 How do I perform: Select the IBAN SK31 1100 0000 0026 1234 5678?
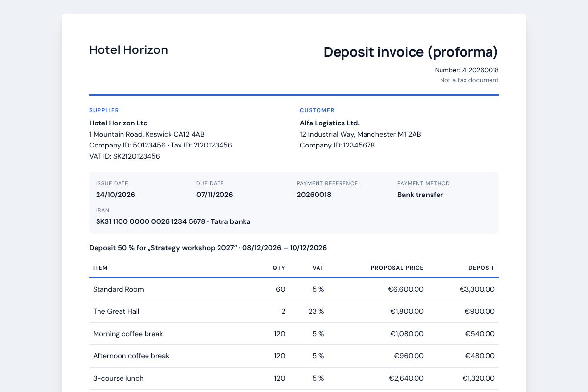pos(150,221)
